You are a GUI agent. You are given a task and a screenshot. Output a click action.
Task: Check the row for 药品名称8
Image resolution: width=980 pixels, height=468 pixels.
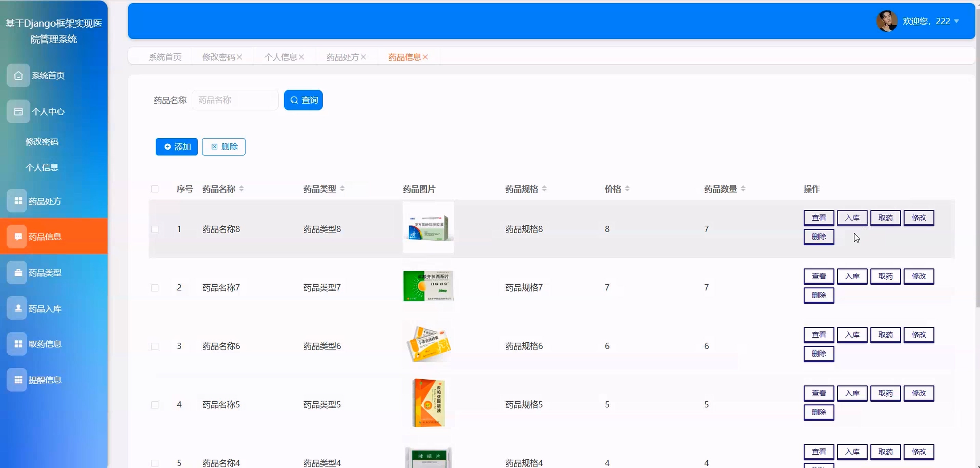[x=154, y=229]
